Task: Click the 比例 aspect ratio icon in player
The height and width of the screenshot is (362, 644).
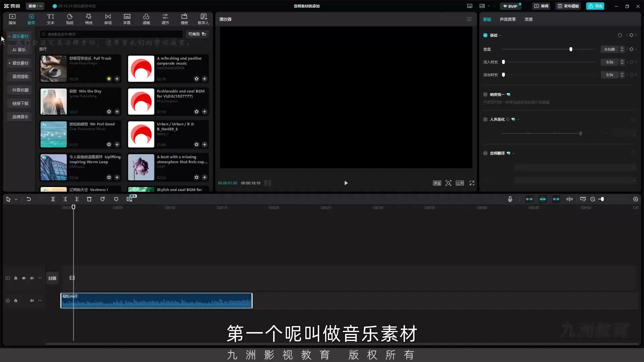Action: tap(460, 183)
